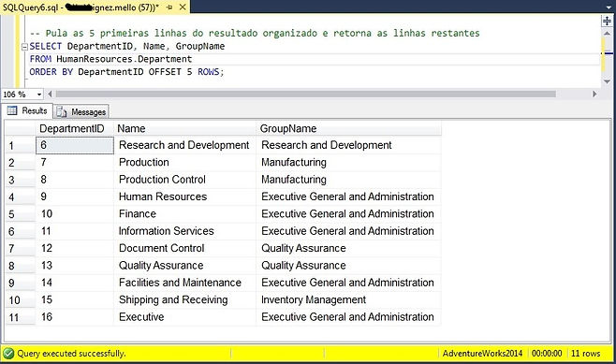Place cursor on 'FROM HumanResources.Department' line

(110, 59)
